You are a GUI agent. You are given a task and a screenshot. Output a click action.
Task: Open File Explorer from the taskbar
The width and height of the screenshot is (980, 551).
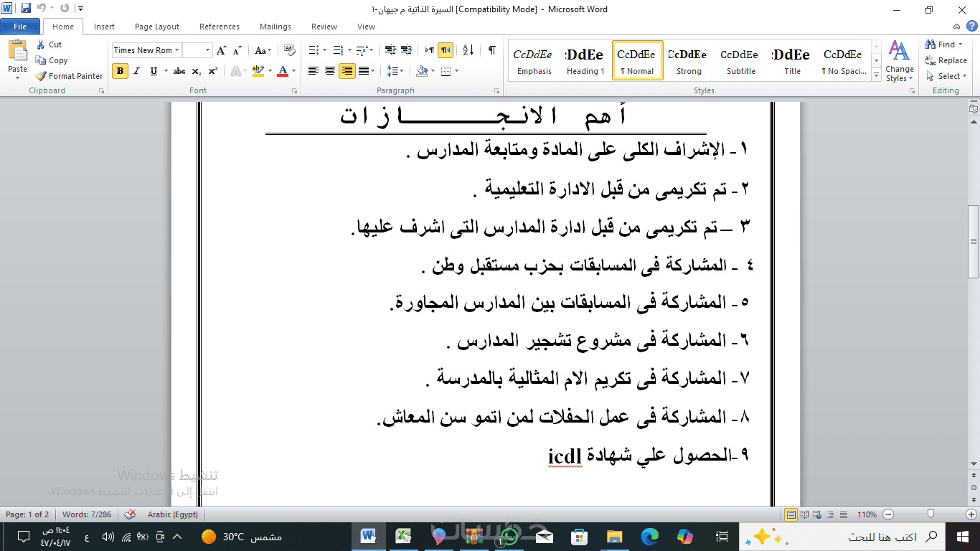click(x=614, y=536)
